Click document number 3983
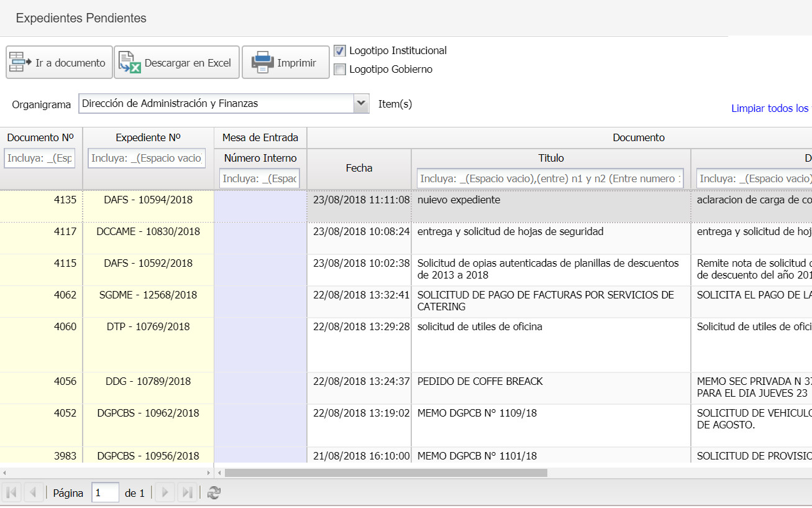The height and width of the screenshot is (508, 812). click(65, 456)
